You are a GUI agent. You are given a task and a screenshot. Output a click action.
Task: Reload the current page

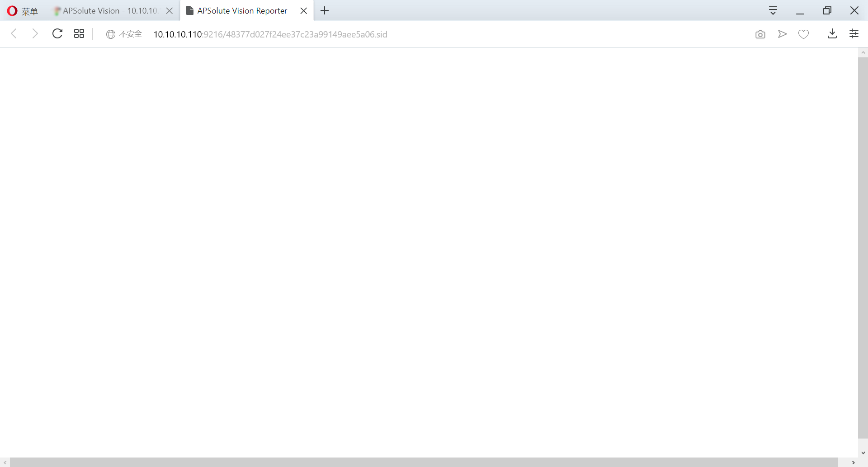[57, 34]
